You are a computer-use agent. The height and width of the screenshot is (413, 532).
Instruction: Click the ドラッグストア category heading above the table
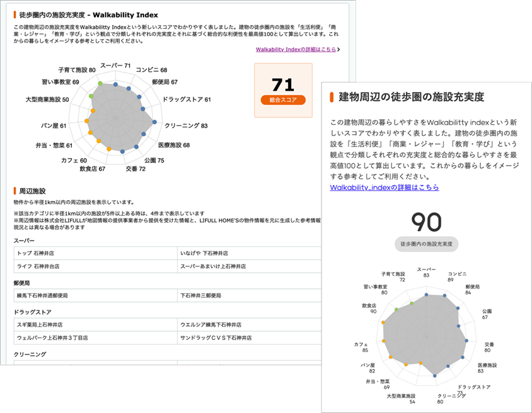[32, 312]
